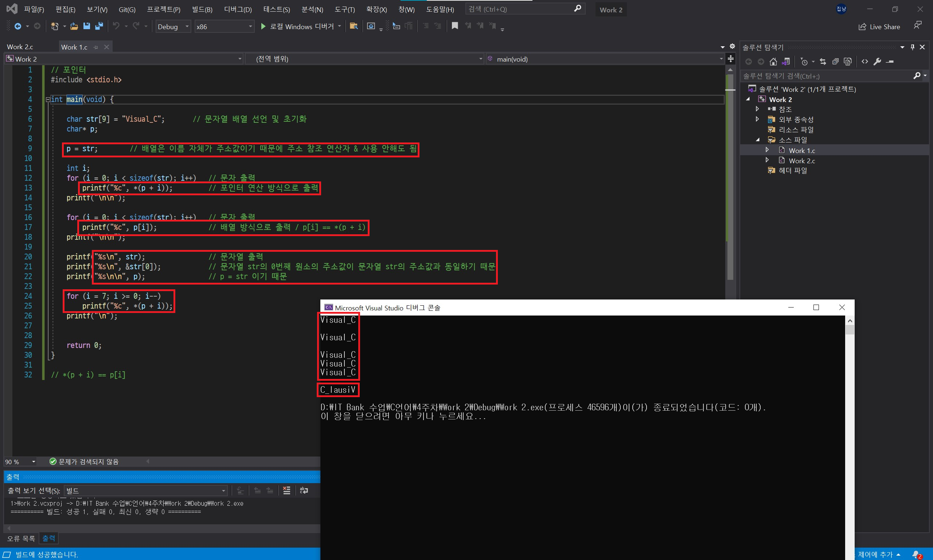
Task: Click the Live Share button
Action: pyautogui.click(x=879, y=27)
